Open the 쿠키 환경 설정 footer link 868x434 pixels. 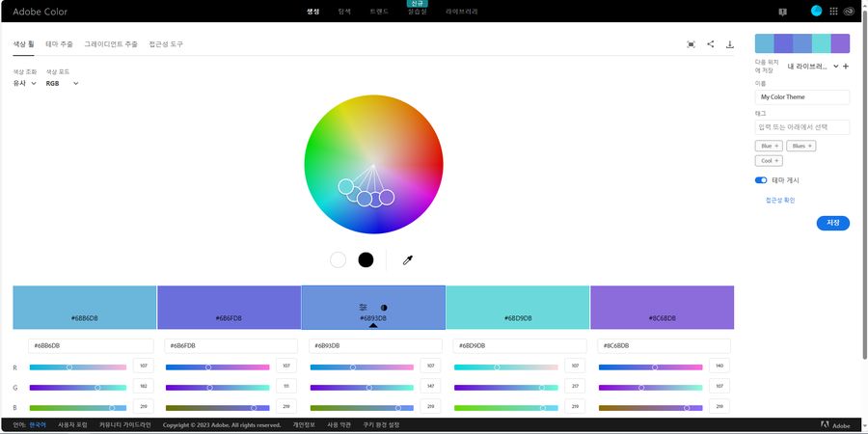(x=381, y=425)
